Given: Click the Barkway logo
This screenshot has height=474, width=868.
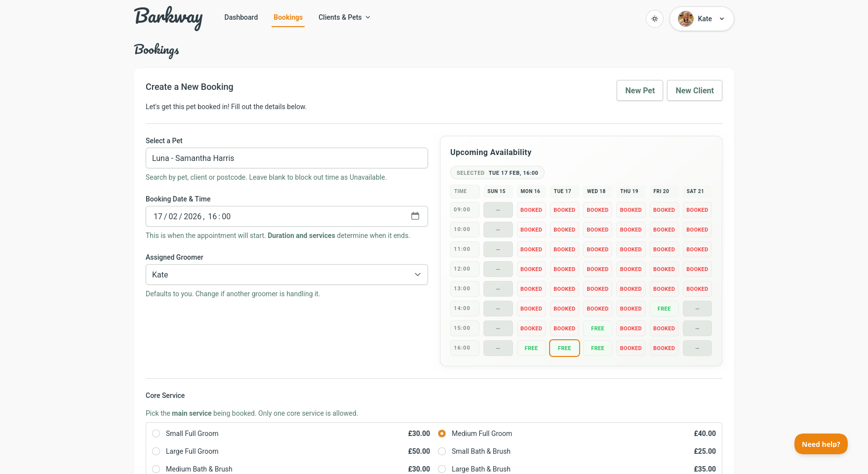Looking at the screenshot, I should tap(168, 18).
